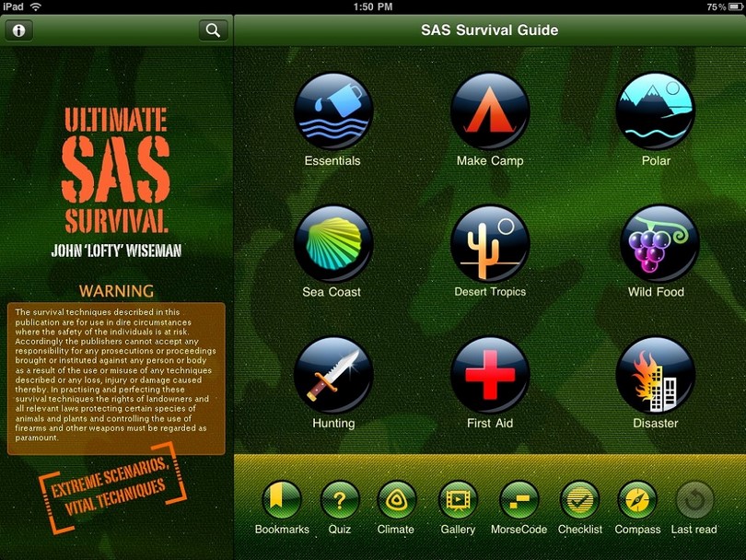The width and height of the screenshot is (746, 560).
Task: Jump to Last read page
Action: (694, 502)
